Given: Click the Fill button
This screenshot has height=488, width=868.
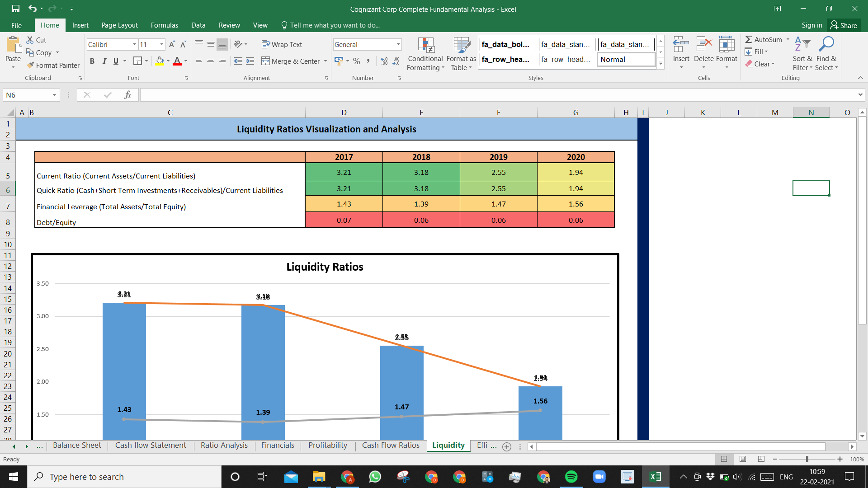Looking at the screenshot, I should pos(757,52).
